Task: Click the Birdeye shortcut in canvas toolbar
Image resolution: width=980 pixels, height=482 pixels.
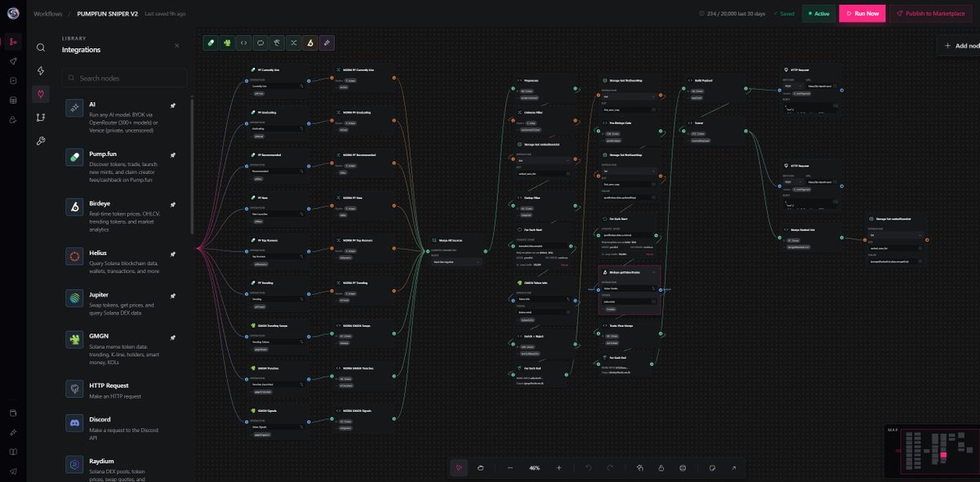Action: coord(310,42)
